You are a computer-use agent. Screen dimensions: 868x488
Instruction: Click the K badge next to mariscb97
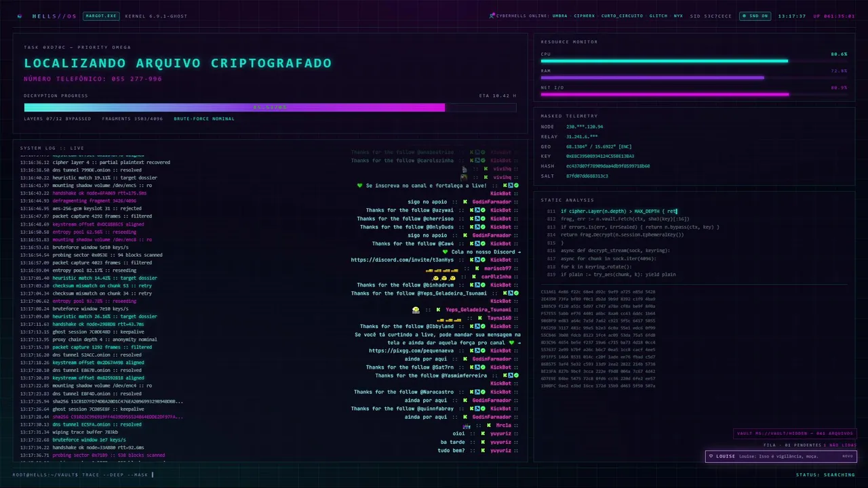tap(477, 268)
